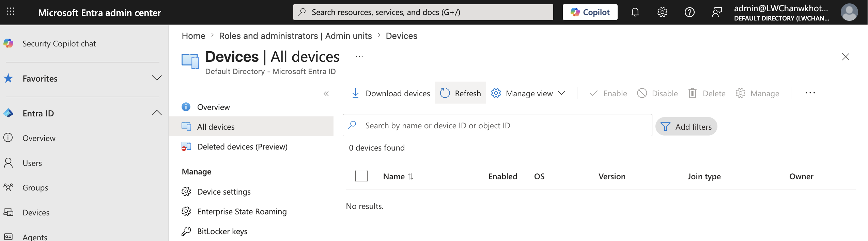868x241 pixels.
Task: Focus the search by name or device ID field
Action: (x=497, y=125)
